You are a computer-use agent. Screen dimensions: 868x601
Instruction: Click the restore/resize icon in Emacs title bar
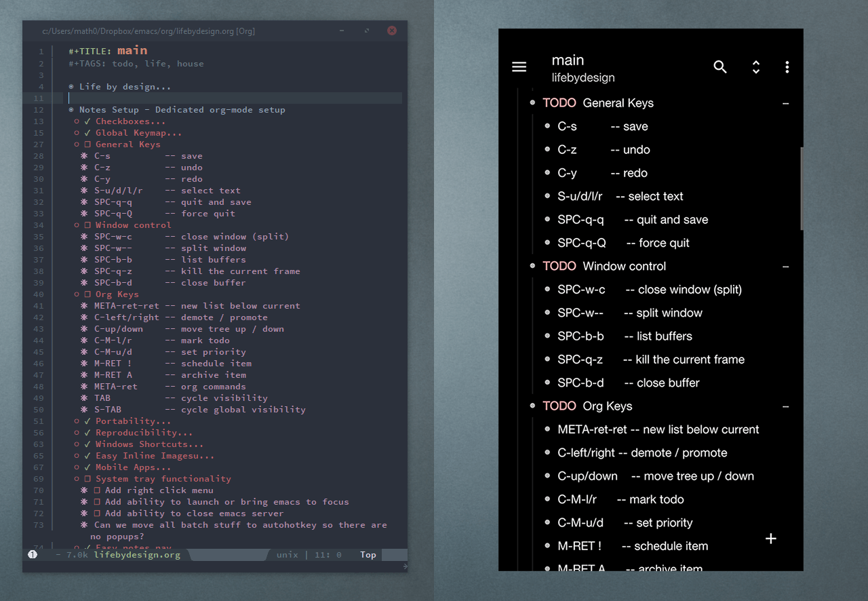366,31
